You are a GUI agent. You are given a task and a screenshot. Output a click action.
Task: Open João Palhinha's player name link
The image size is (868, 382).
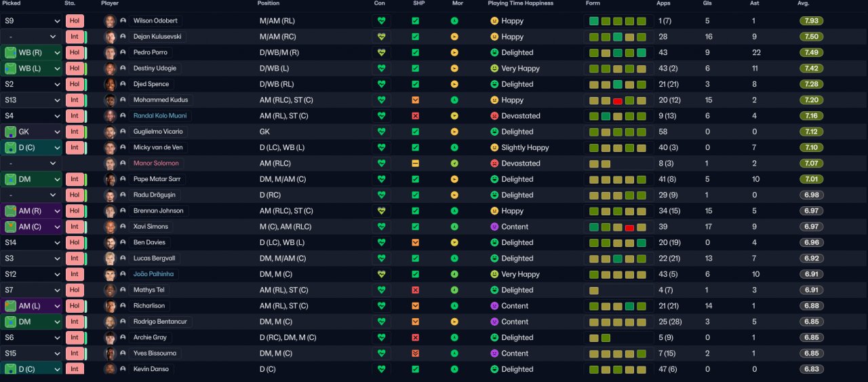(x=153, y=274)
